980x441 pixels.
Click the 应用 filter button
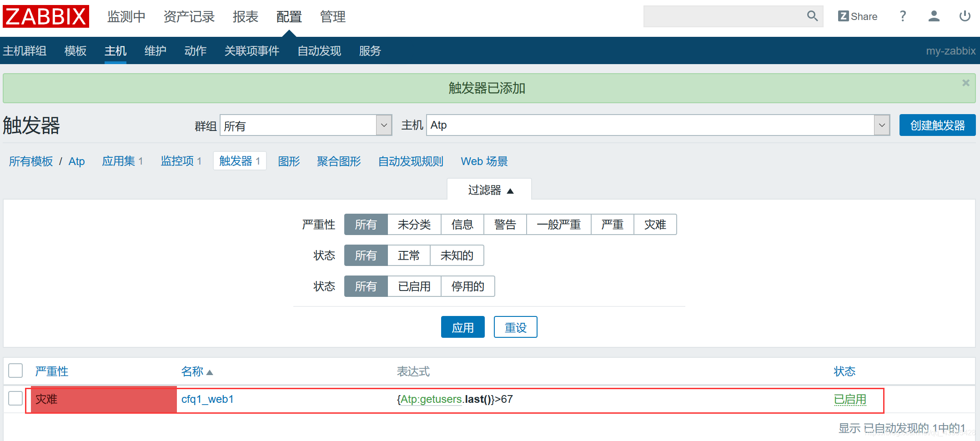(463, 327)
